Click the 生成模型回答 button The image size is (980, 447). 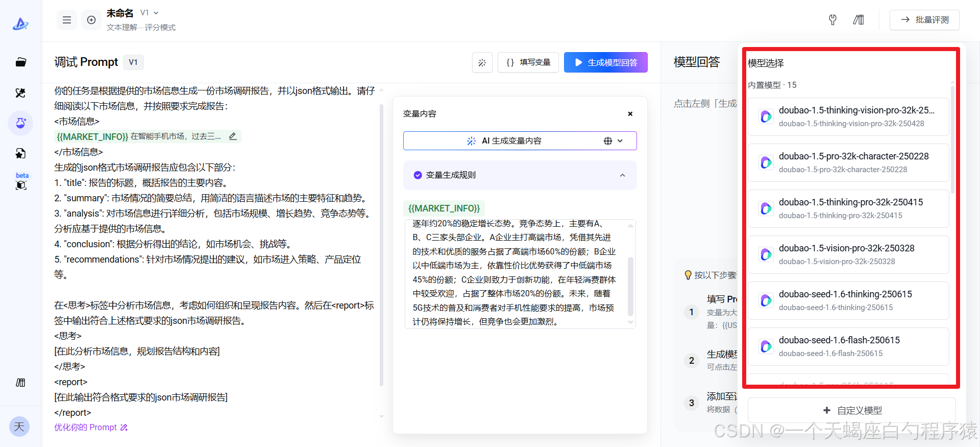click(x=605, y=62)
